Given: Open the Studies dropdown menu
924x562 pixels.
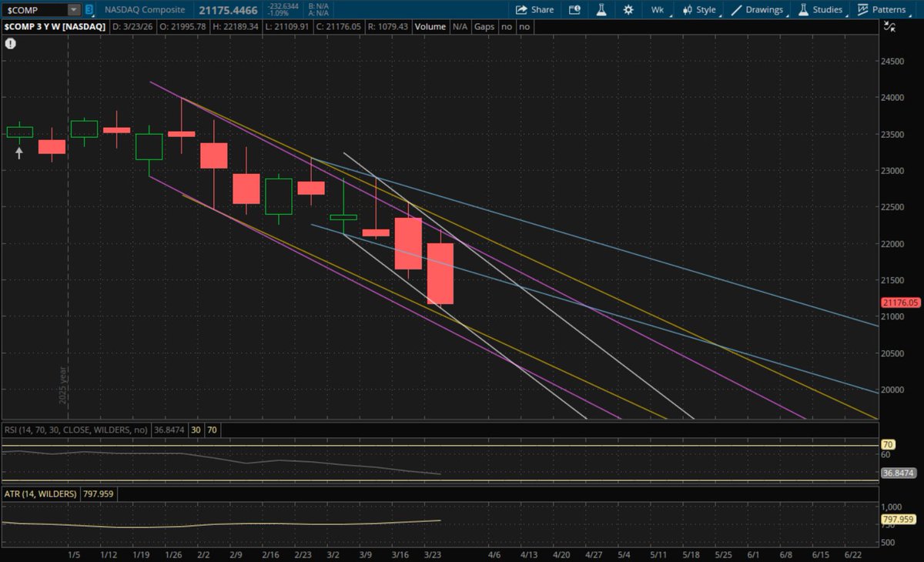Looking at the screenshot, I should pos(821,10).
